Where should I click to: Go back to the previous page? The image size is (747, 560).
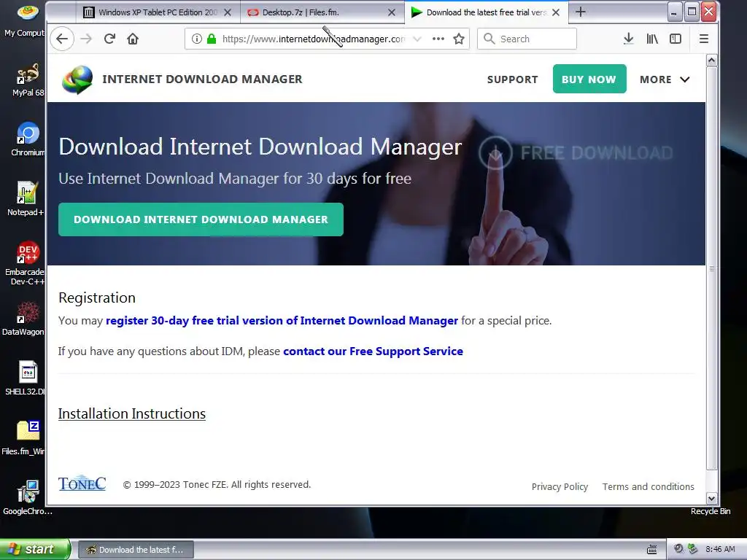coord(62,39)
